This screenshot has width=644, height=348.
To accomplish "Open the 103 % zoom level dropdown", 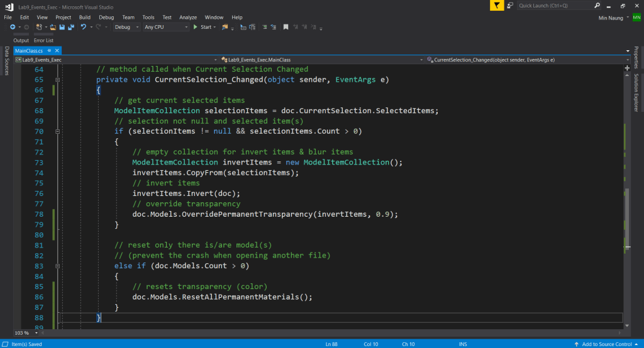I will (x=26, y=332).
